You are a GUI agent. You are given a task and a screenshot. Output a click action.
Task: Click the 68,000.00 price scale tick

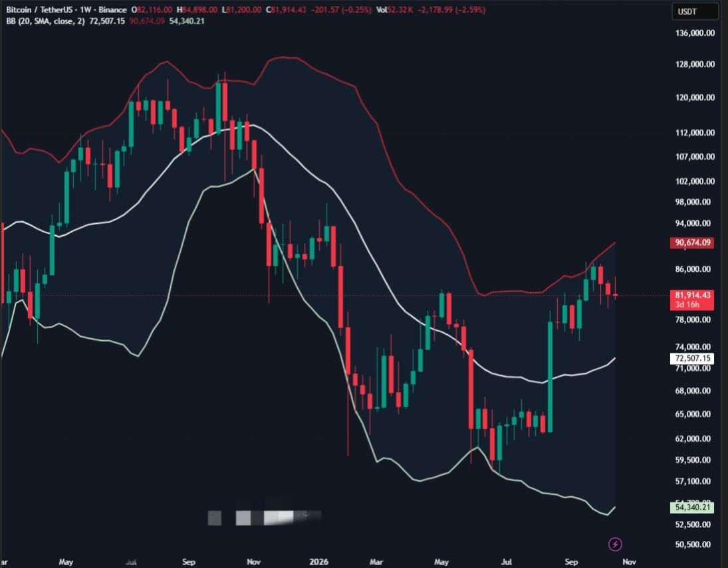coord(693,391)
